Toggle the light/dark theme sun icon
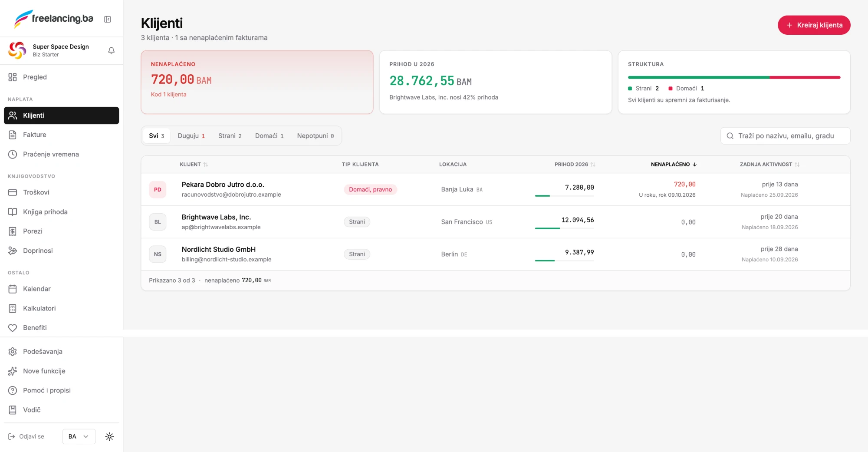Image resolution: width=868 pixels, height=452 pixels. [x=109, y=436]
